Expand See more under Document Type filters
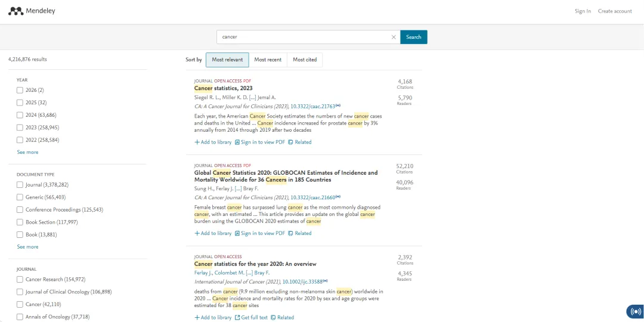644x322 pixels. tap(27, 247)
